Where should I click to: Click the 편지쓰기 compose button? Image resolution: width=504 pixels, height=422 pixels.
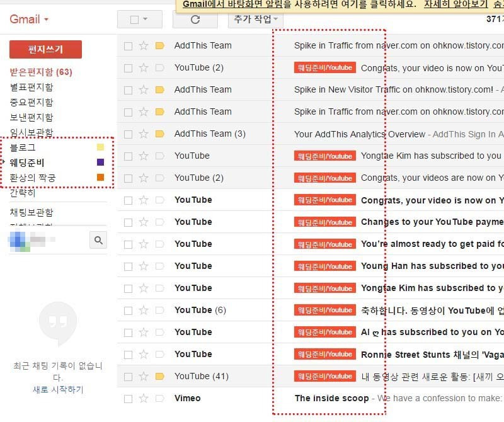click(x=45, y=50)
